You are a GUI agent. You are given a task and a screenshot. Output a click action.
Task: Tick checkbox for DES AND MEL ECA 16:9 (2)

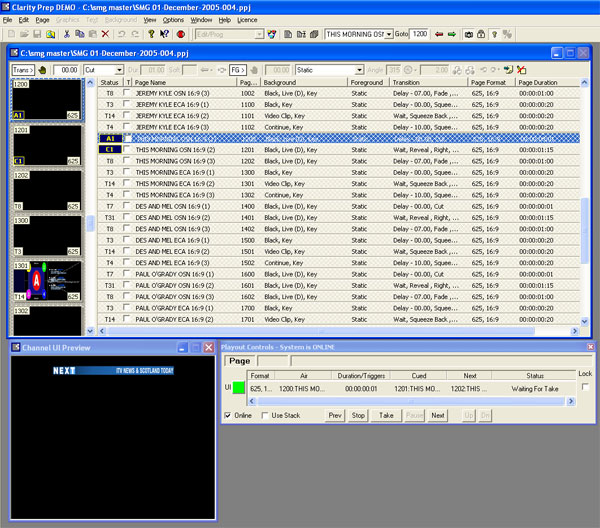127,251
